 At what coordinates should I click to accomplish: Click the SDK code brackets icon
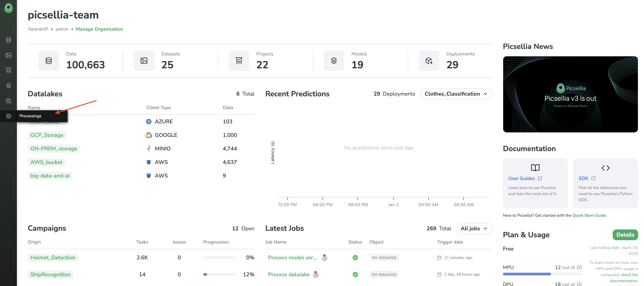605,168
